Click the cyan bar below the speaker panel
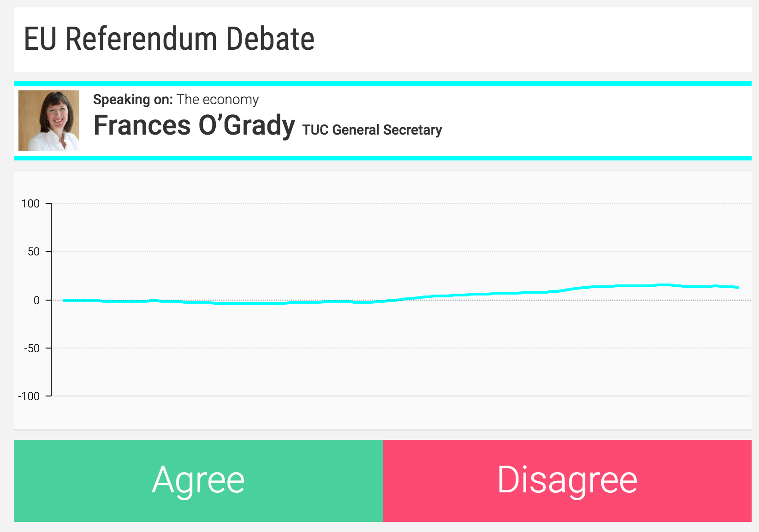 click(383, 158)
